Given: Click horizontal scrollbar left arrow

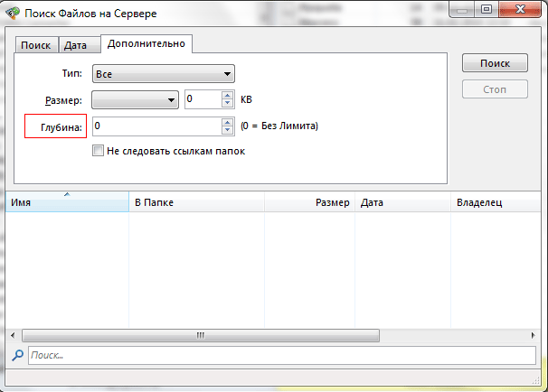Looking at the screenshot, I should tap(14, 335).
